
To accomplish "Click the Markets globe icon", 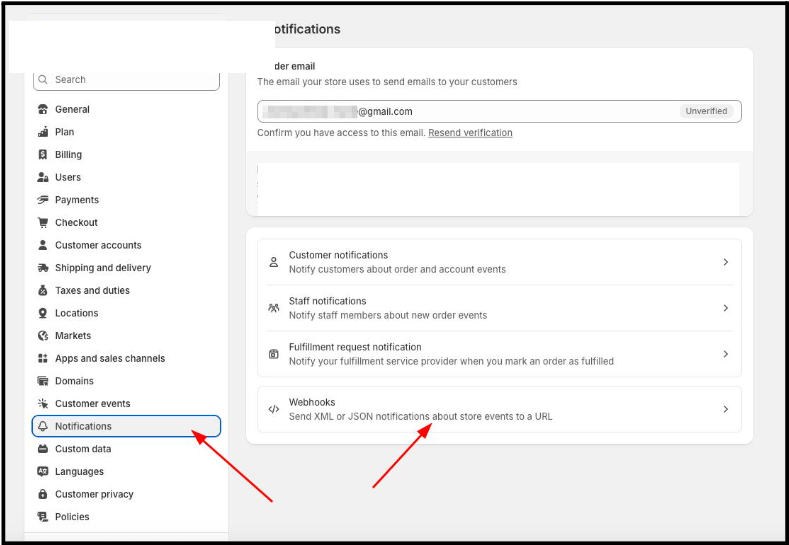I will pyautogui.click(x=42, y=336).
